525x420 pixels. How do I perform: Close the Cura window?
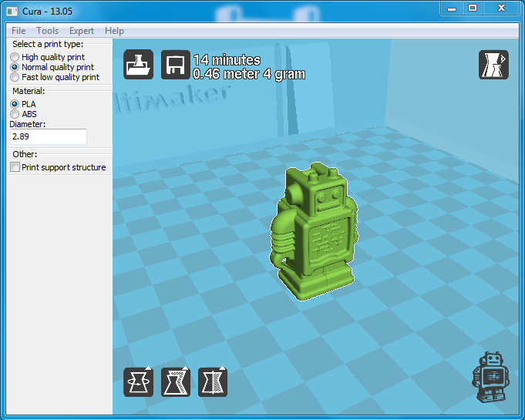501,8
